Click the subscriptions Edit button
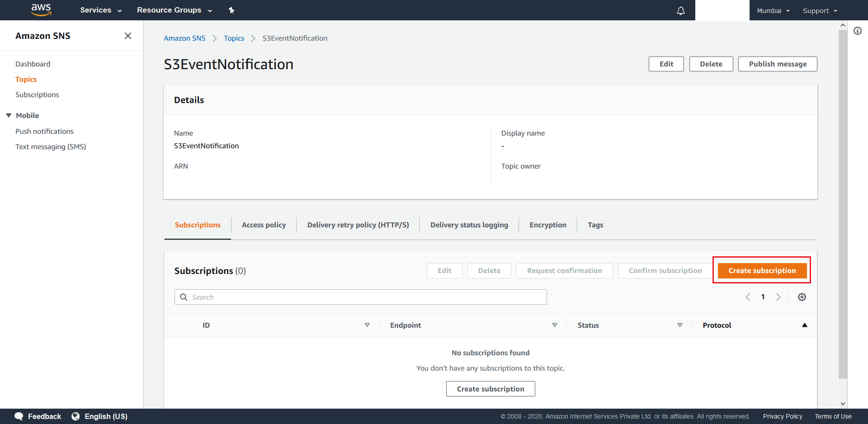This screenshot has width=868, height=424. 444,270
